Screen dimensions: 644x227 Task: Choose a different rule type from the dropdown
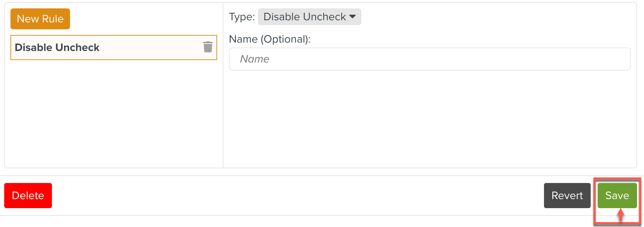pos(309,16)
